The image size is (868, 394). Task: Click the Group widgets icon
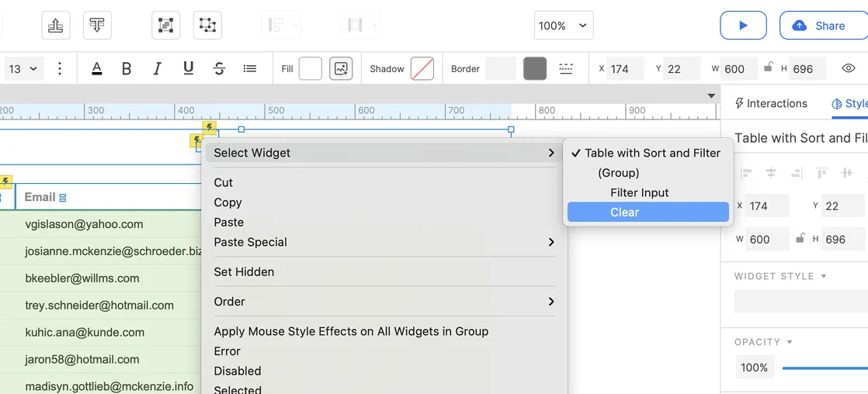click(165, 26)
